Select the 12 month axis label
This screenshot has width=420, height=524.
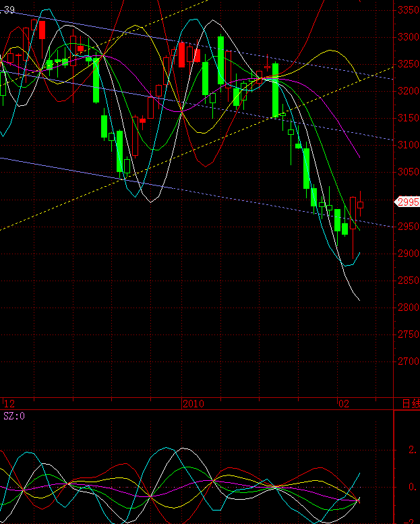tap(9, 404)
